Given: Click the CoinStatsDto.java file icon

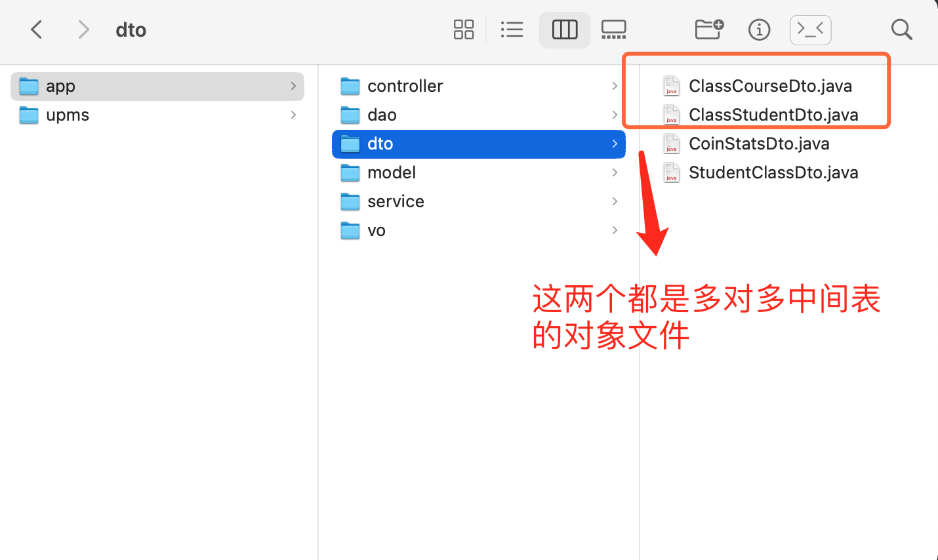Looking at the screenshot, I should pos(671,144).
